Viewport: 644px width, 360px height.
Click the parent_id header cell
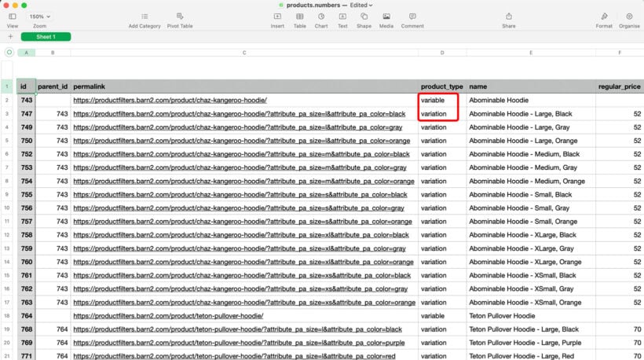pos(53,86)
